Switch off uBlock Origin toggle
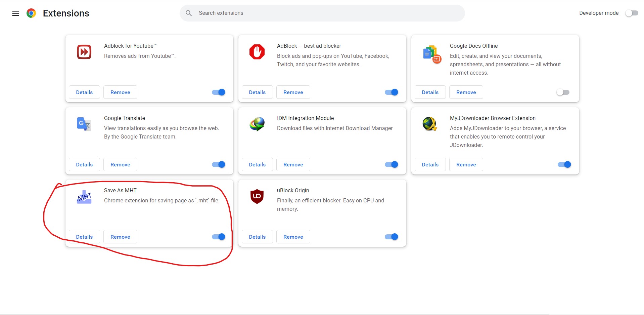Image resolution: width=644 pixels, height=315 pixels. pos(392,237)
